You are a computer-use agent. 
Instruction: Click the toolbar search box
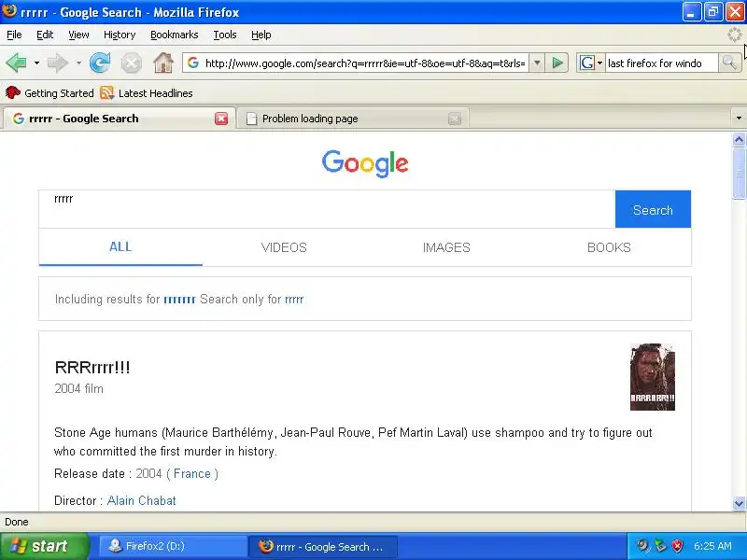[x=661, y=63]
